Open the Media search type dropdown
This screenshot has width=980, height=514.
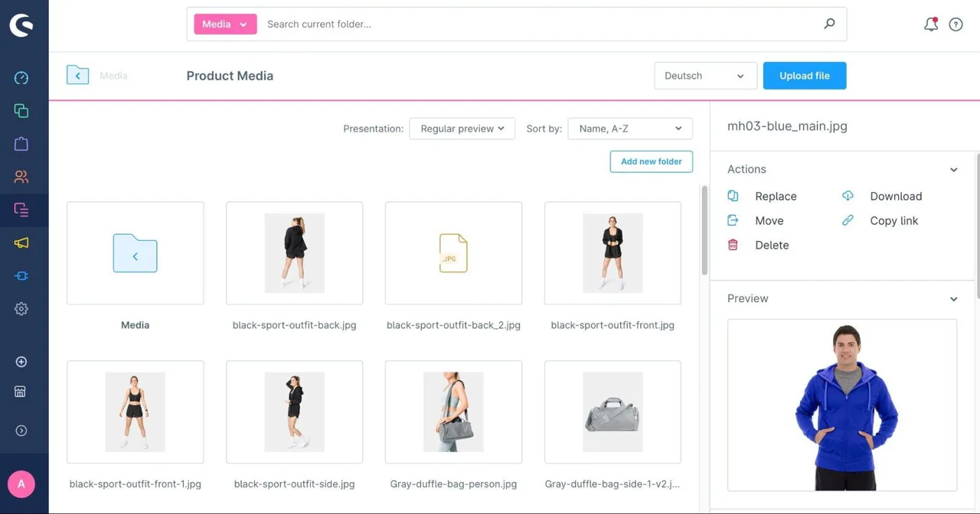[225, 24]
